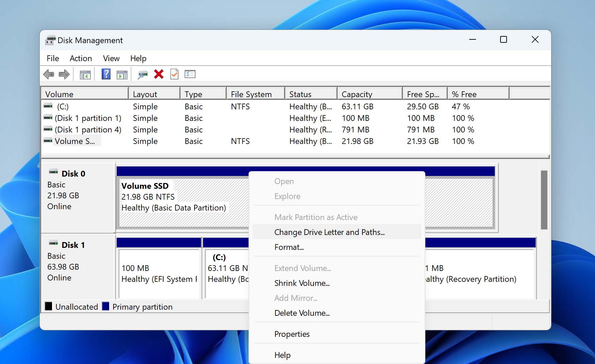Open the File menu

[x=53, y=58]
